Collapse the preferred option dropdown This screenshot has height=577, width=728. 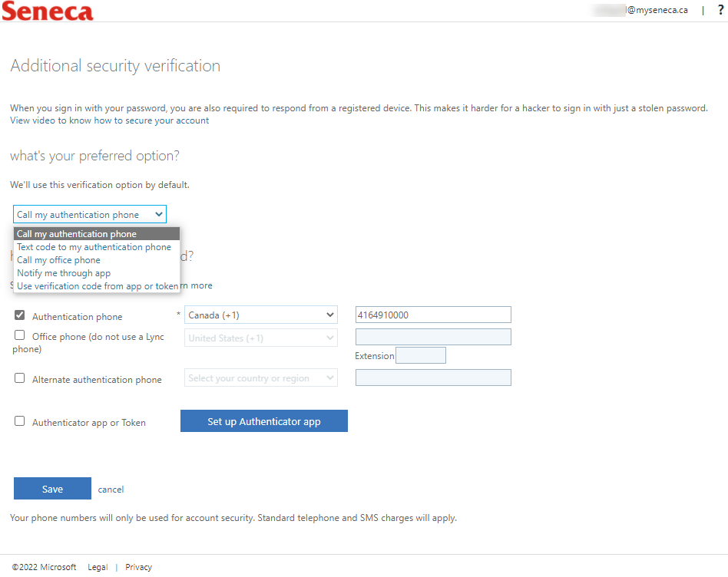[90, 214]
